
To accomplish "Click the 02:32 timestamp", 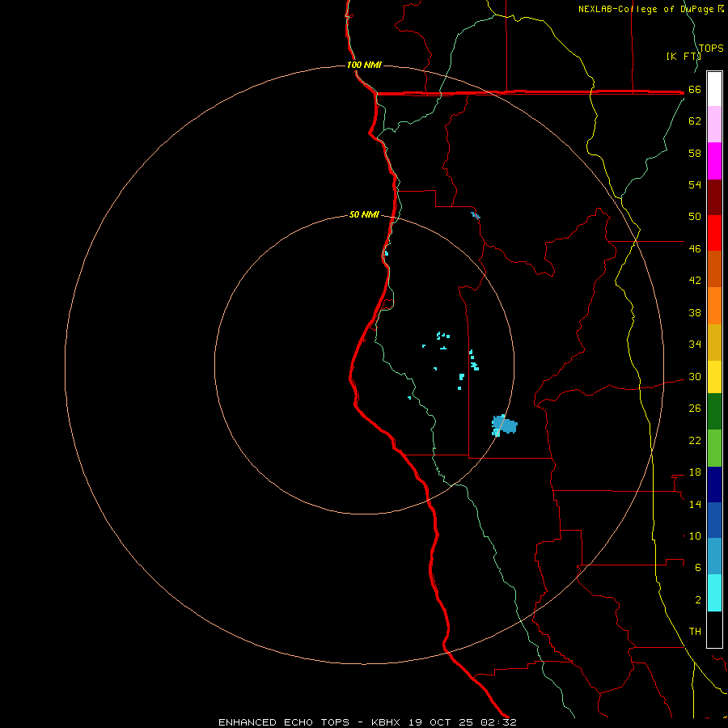I will coord(498,722).
